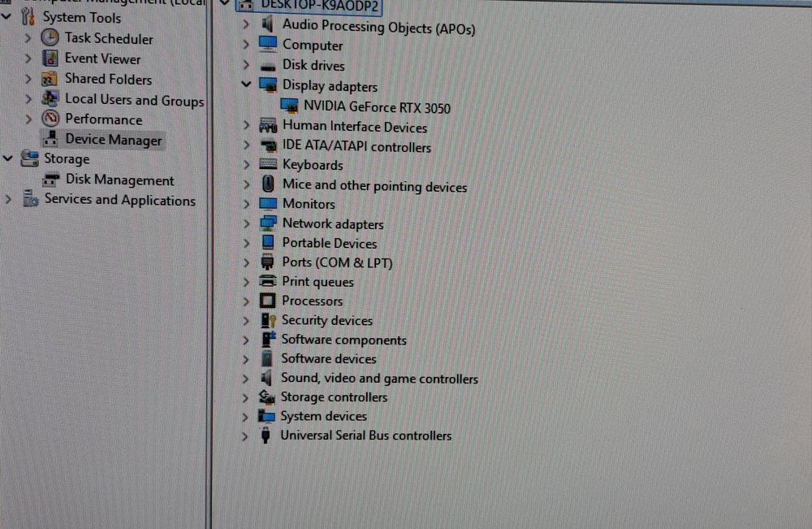The image size is (812, 529).
Task: Click the System Tools icon
Action: (28, 16)
